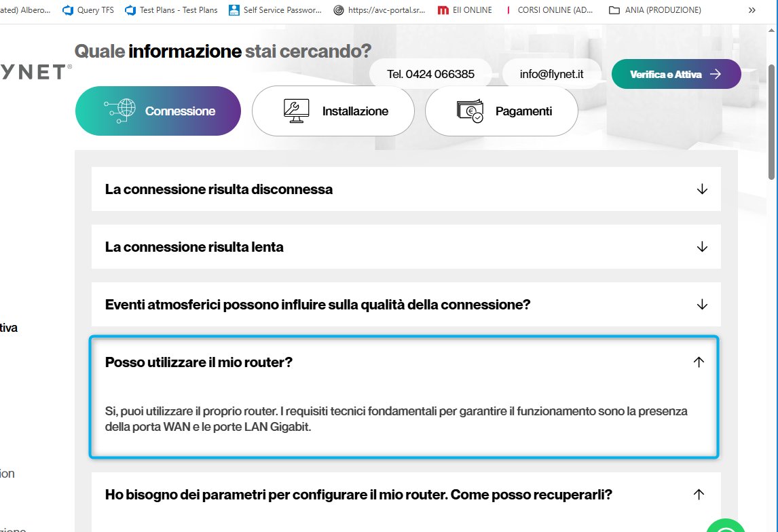The height and width of the screenshot is (532, 778).
Task: Click the info@flynet.it email button
Action: click(x=551, y=74)
